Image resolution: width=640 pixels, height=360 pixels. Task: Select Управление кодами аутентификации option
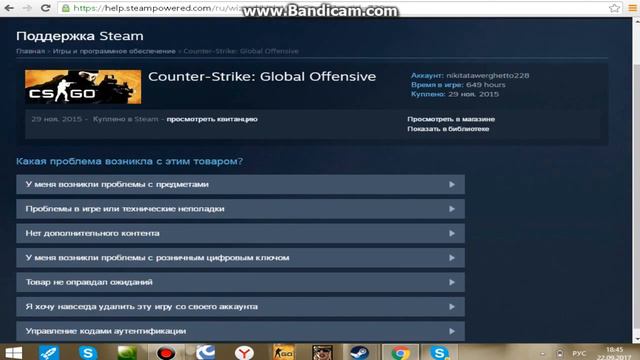[240, 331]
